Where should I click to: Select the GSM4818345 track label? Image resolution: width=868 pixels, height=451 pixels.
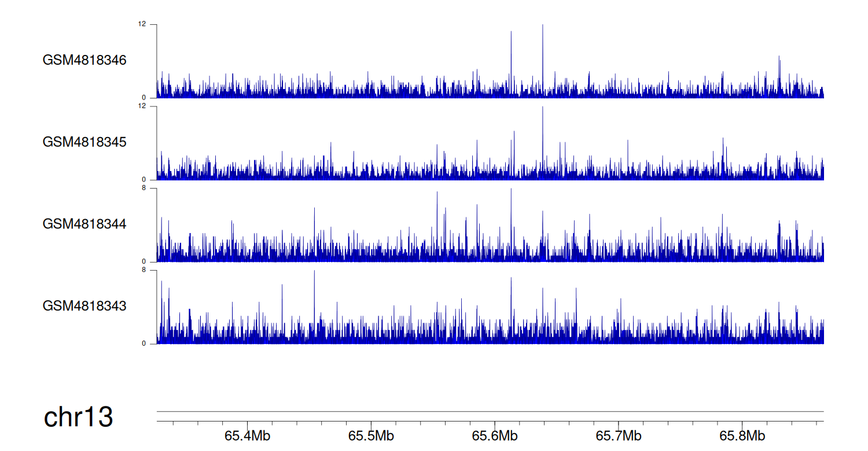(84, 142)
